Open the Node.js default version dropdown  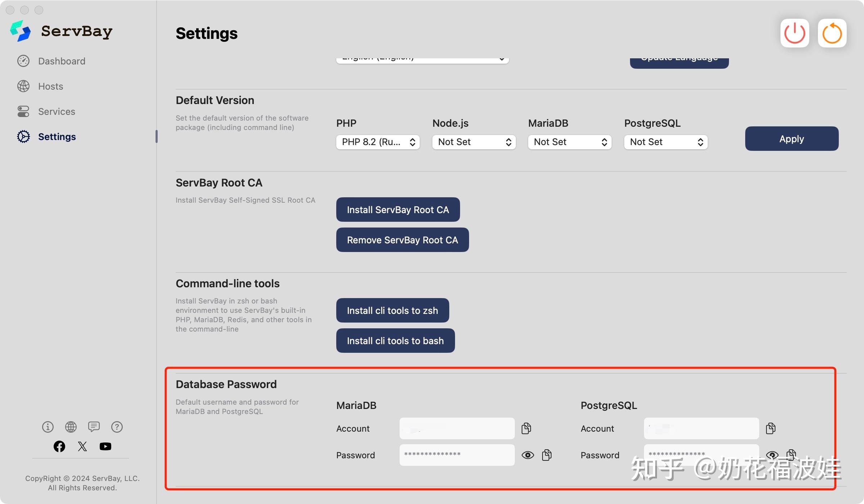coord(474,142)
